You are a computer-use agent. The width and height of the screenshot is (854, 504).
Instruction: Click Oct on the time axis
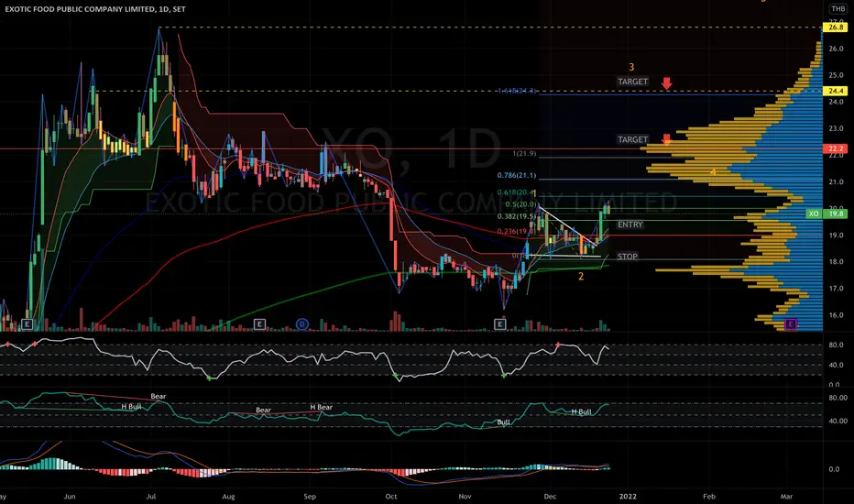(x=390, y=497)
